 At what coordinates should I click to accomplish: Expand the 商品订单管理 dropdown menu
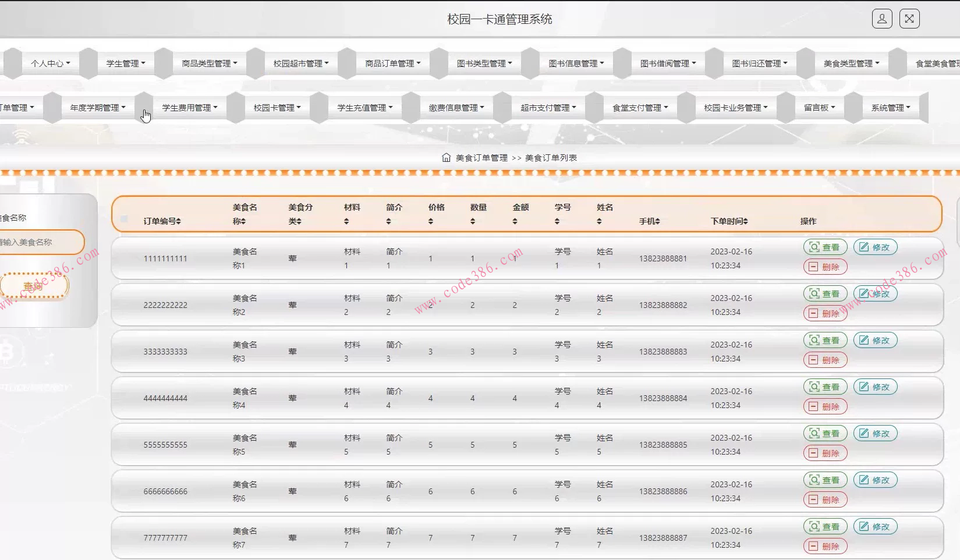pyautogui.click(x=393, y=63)
